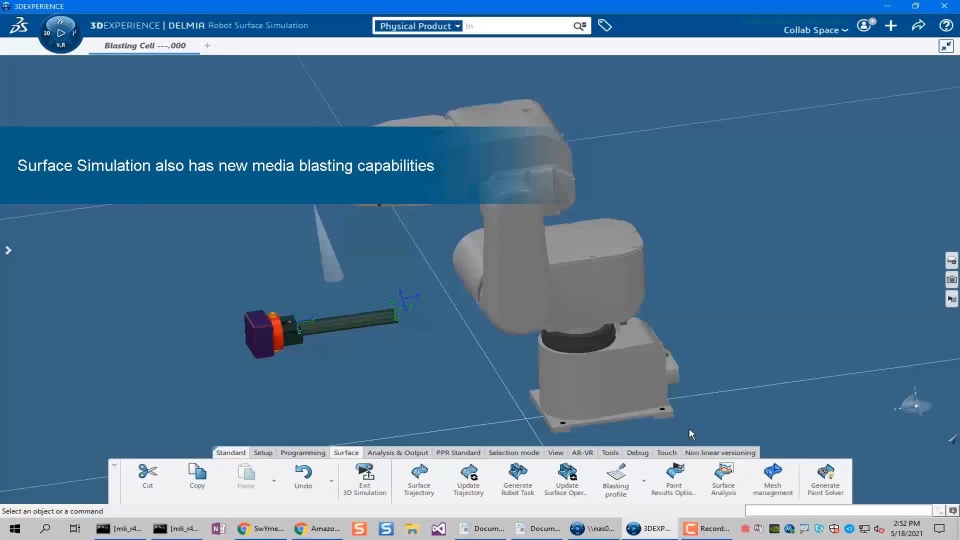Viewport: 960px width, 540px height.
Task: Open the View tab
Action: 555,452
